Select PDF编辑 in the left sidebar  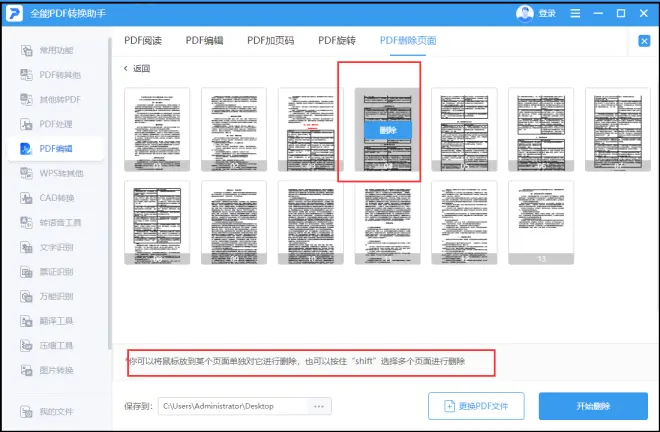pyautogui.click(x=56, y=149)
